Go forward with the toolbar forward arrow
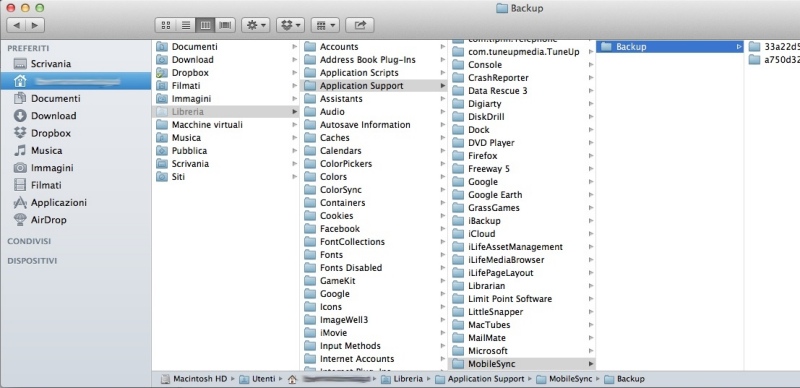800x388 pixels. [x=35, y=25]
